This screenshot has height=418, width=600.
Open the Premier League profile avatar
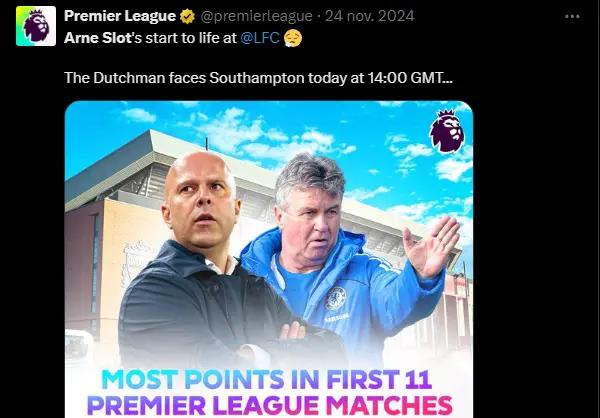point(36,26)
